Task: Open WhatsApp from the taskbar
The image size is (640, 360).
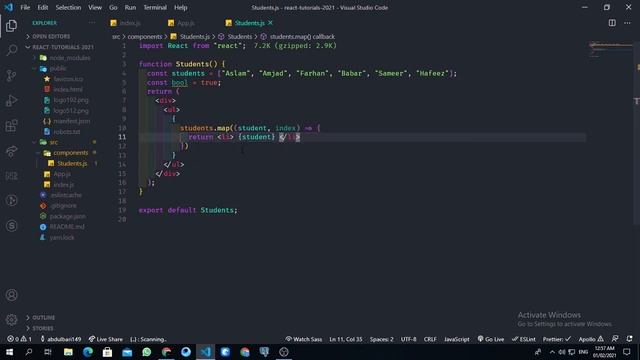Action: pyautogui.click(x=147, y=352)
